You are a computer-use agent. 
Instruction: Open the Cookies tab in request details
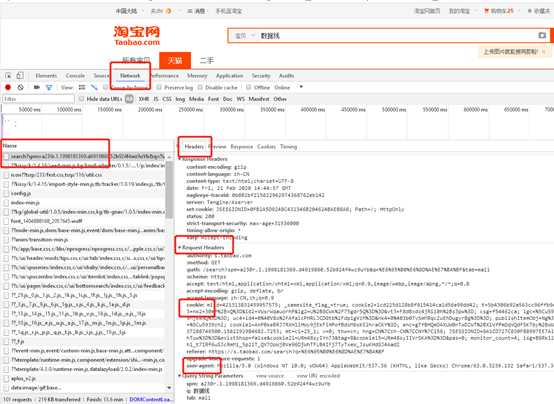pos(266,147)
